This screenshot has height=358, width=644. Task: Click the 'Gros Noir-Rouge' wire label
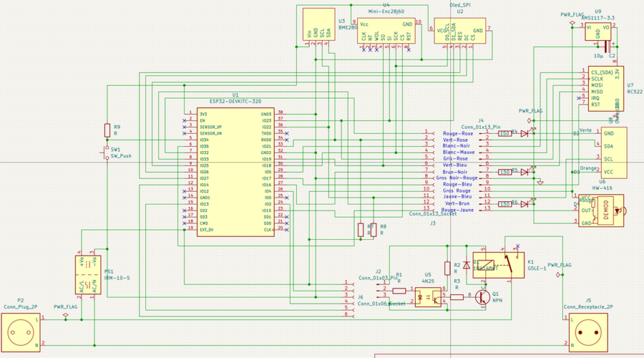pyautogui.click(x=457, y=178)
